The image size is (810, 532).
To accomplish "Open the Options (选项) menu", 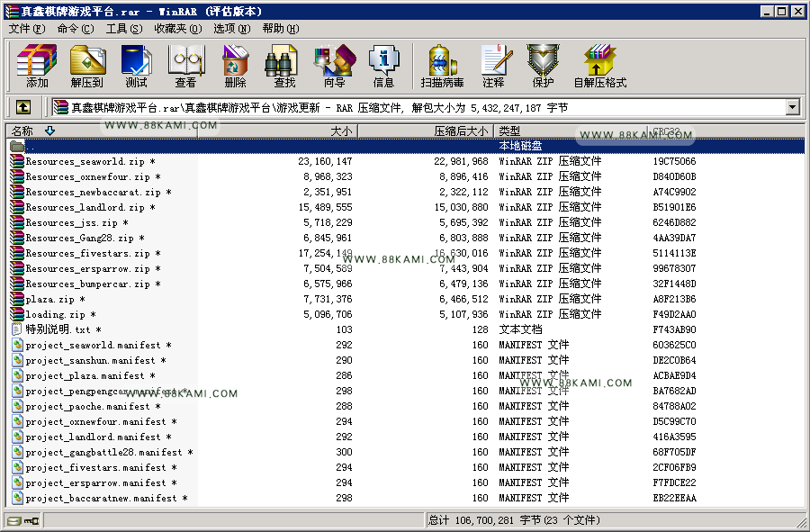I will (232, 29).
